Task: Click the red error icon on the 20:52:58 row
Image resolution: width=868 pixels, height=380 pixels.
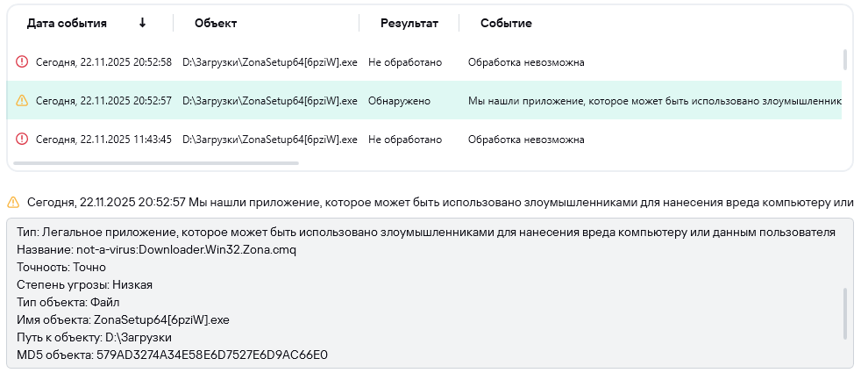Action: click(x=22, y=62)
